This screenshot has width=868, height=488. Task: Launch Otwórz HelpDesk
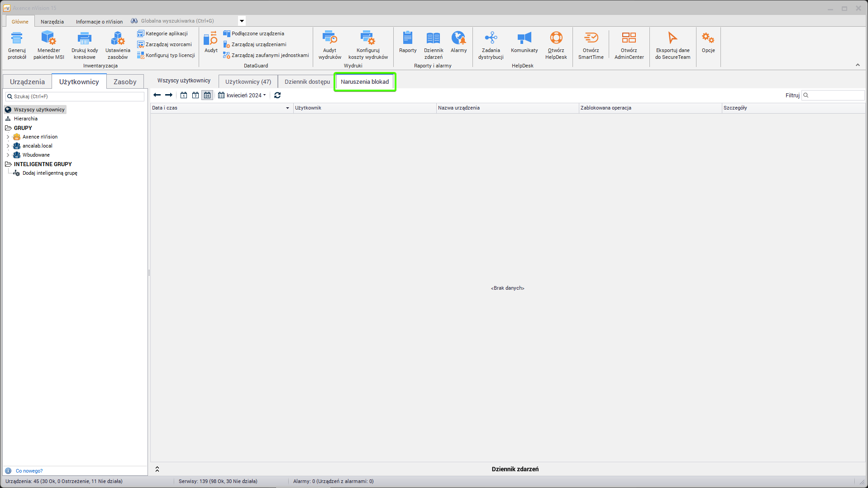click(x=556, y=44)
